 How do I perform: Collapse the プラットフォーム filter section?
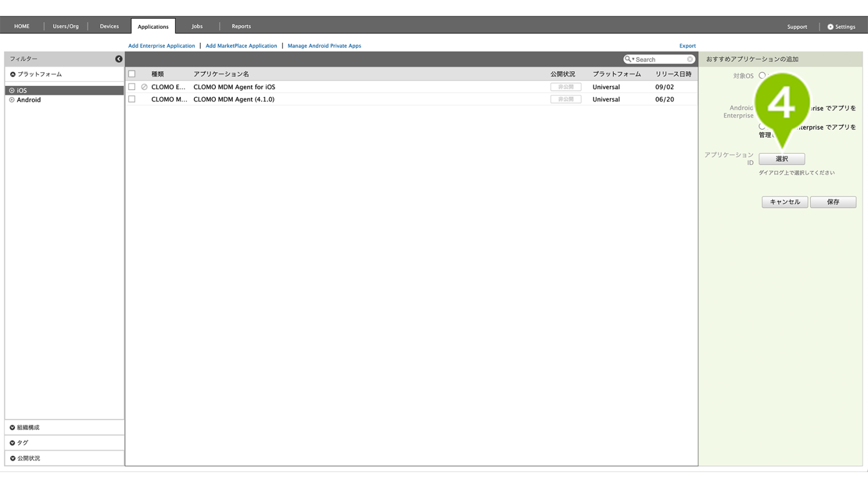point(12,75)
